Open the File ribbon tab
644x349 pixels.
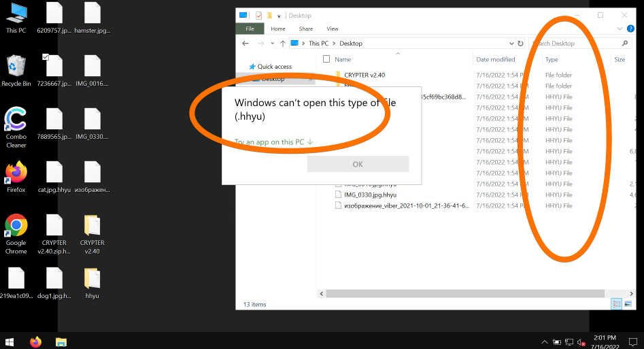pyautogui.click(x=250, y=29)
